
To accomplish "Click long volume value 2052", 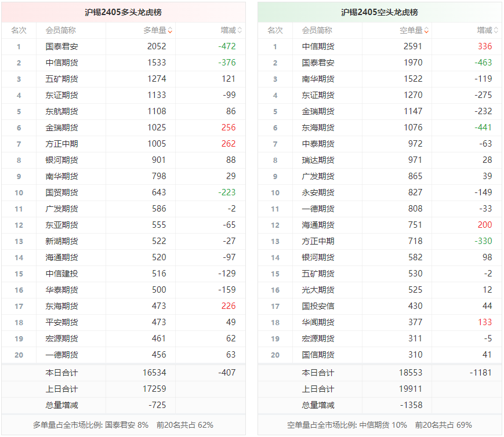I will (x=157, y=46).
